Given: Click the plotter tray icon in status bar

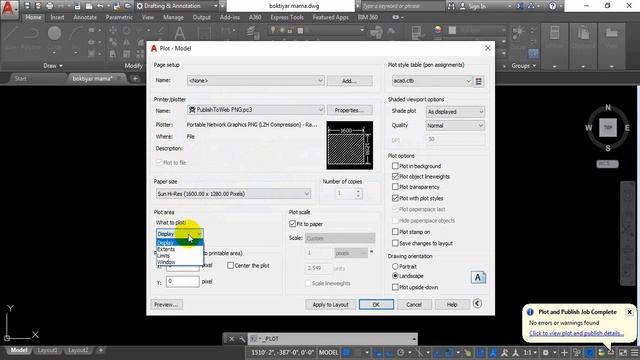Looking at the screenshot, I should point(611,352).
